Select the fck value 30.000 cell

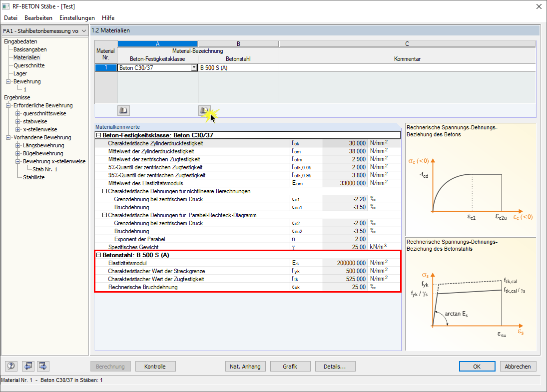(x=345, y=143)
